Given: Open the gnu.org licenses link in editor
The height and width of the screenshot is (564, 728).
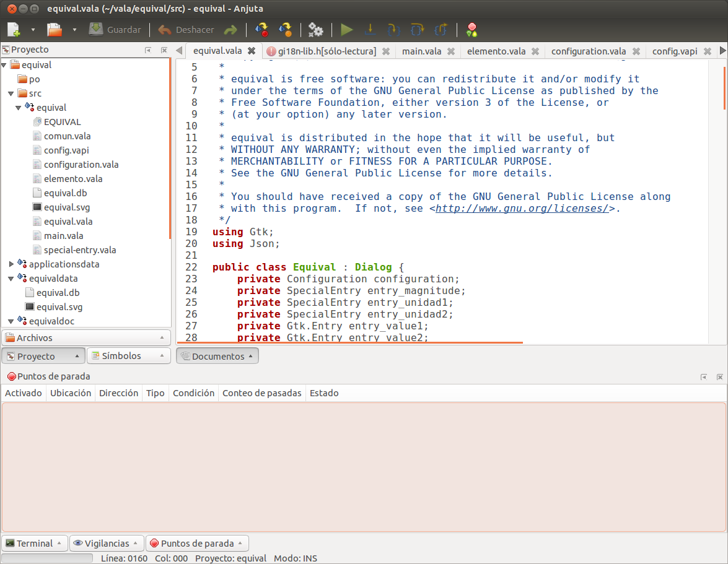Looking at the screenshot, I should point(522,208).
